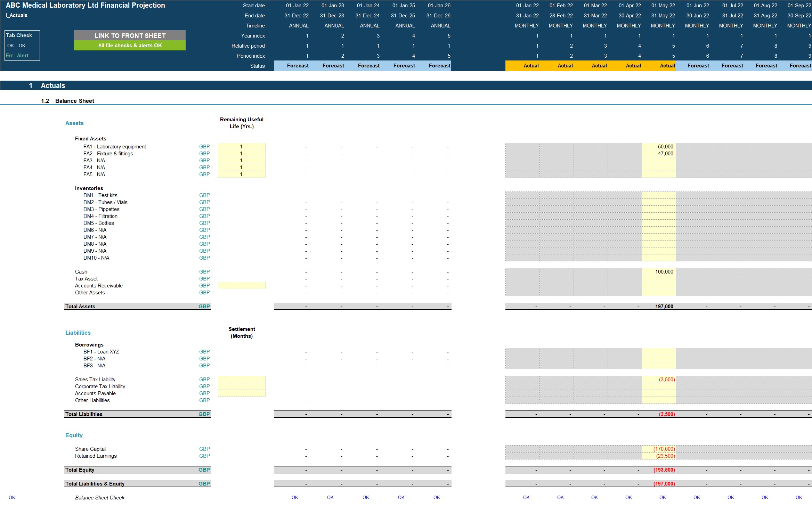Click the Assets section heading
Image resolution: width=812 pixels, height=513 pixels.
coord(74,123)
